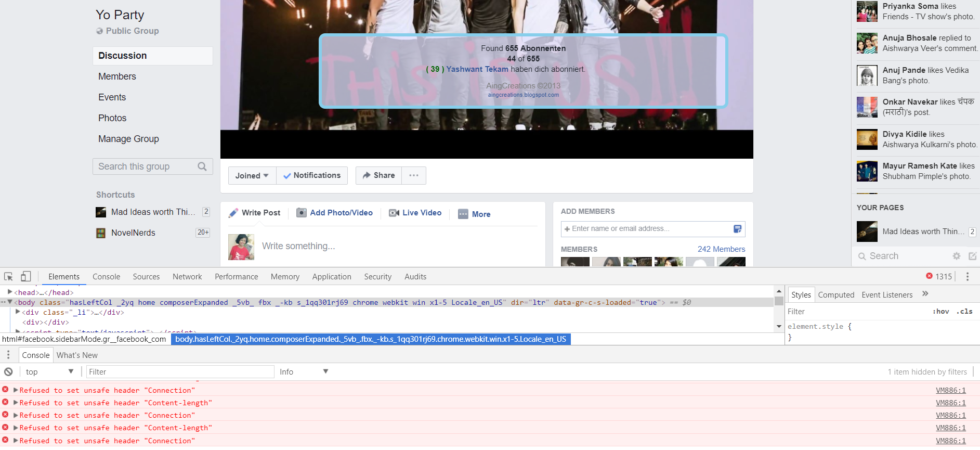The height and width of the screenshot is (450, 980).
Task: Click the chat Search magnifier icon
Action: click(862, 256)
